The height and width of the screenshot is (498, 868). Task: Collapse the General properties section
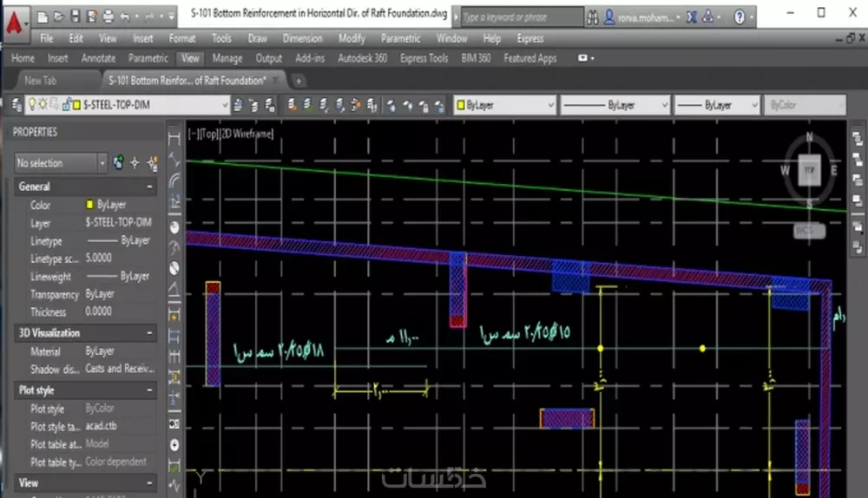pos(150,187)
